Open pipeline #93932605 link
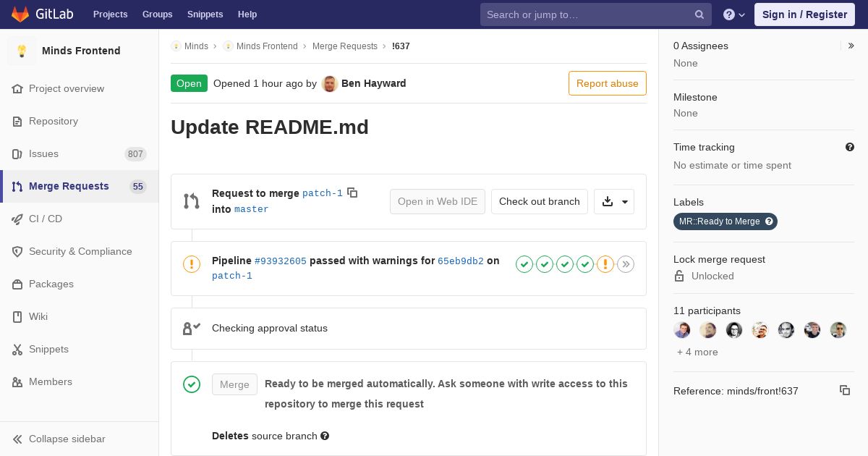This screenshot has height=456, width=868. point(281,261)
